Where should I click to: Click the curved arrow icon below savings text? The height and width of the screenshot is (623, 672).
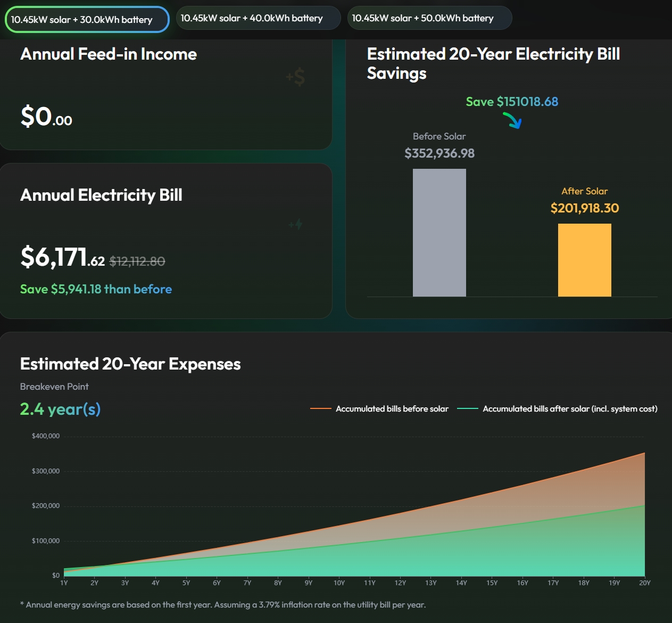[512, 119]
